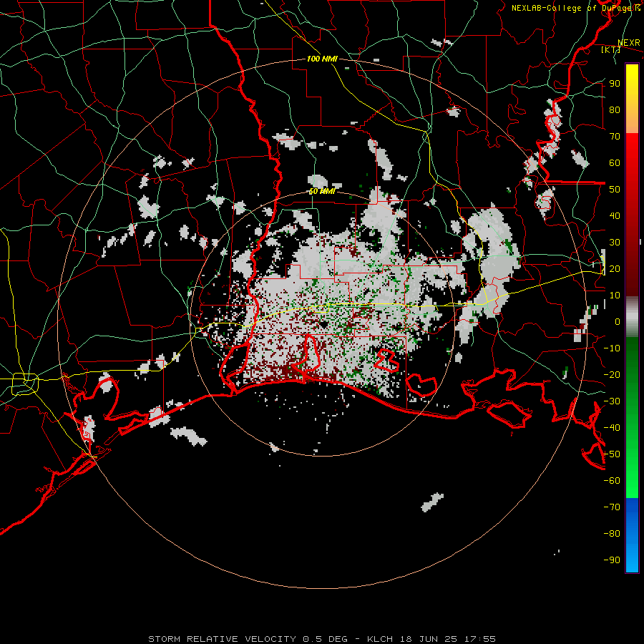Click the -50 value on the velocity scale
644x644 pixels.
612,454
